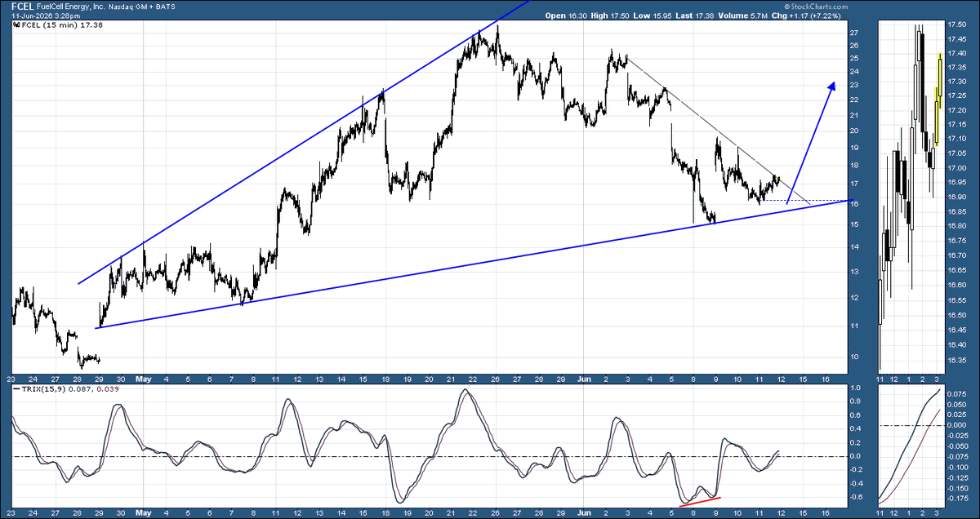Click the 17.50 label on zoom panel axis
Viewport: 980px width, 519px height.
point(957,24)
